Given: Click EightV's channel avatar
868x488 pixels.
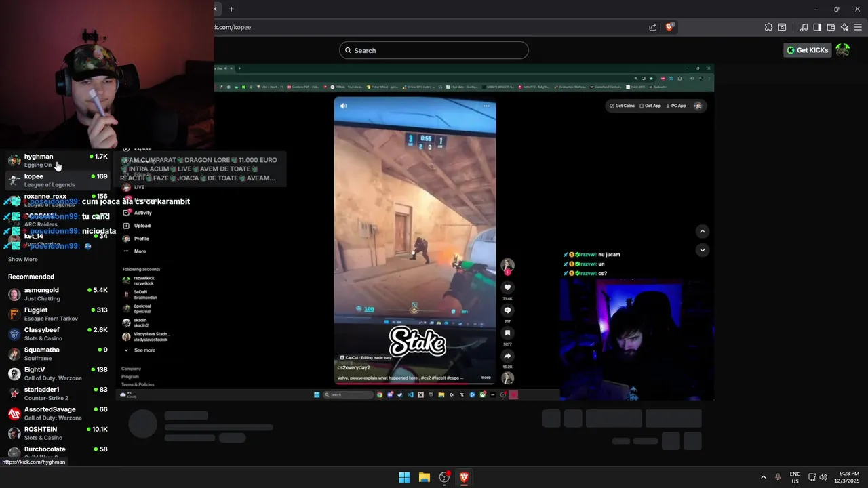Looking at the screenshot, I should (x=14, y=373).
